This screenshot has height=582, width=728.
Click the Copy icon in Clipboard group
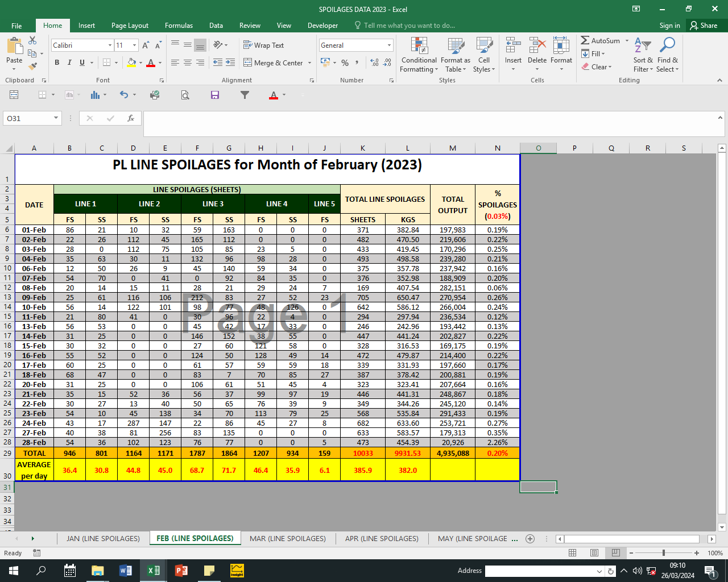(x=32, y=53)
